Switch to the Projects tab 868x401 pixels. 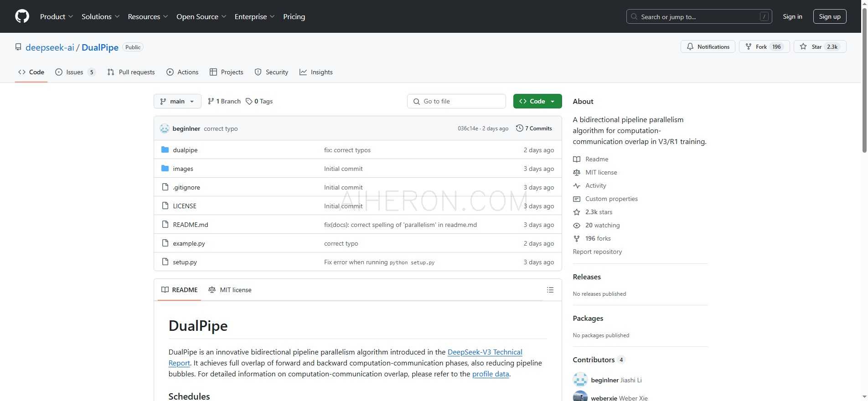pos(226,72)
